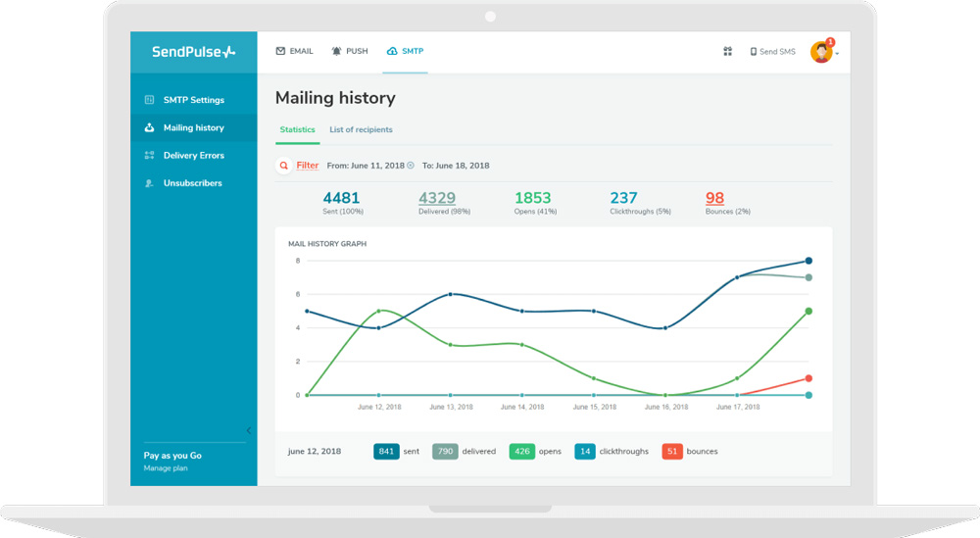
Task: Click the Send SMS button
Action: tap(772, 52)
